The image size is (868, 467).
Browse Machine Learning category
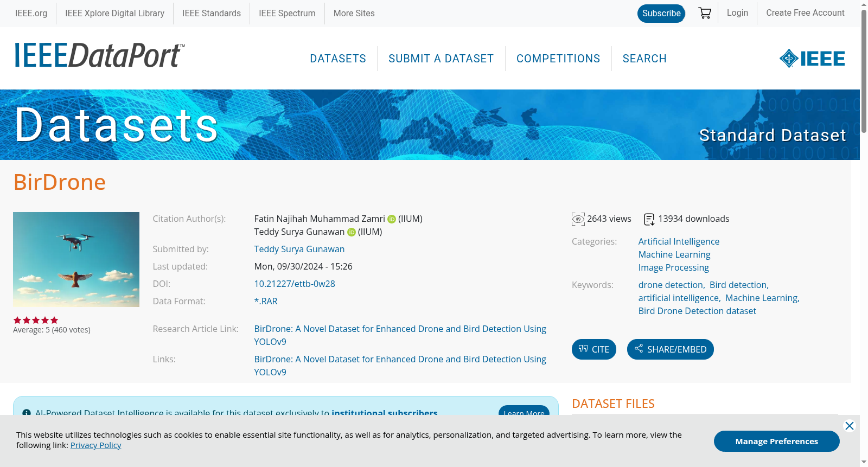coord(674,254)
